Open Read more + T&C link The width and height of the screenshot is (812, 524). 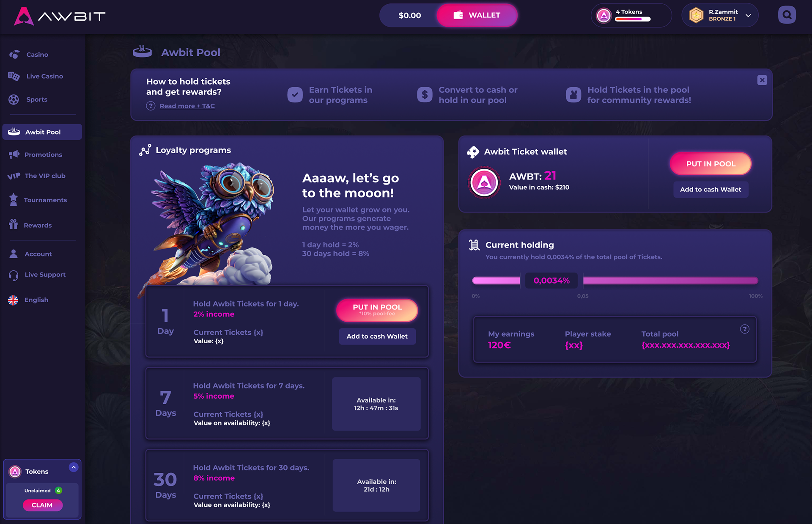coord(187,106)
